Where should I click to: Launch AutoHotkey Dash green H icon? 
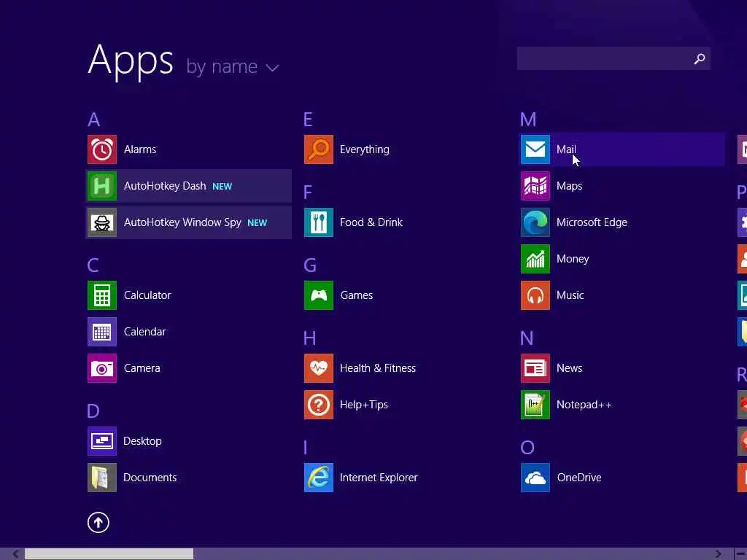click(x=102, y=186)
